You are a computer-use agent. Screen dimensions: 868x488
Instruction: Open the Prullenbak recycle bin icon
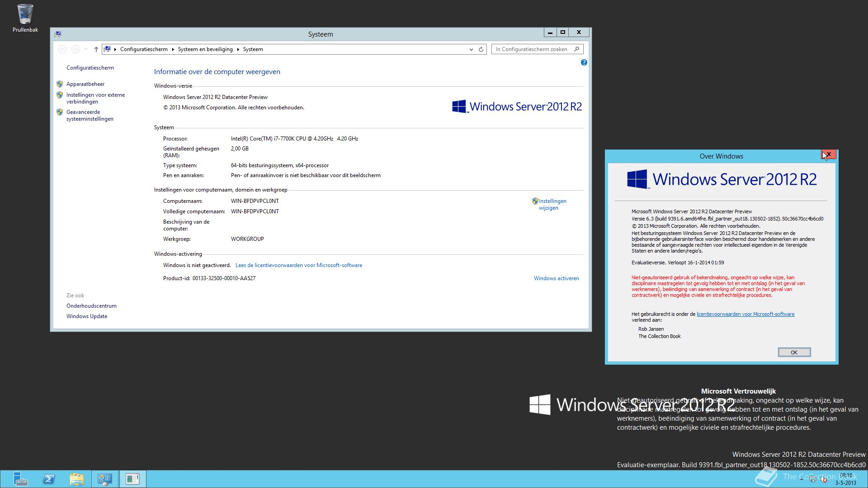click(x=25, y=18)
